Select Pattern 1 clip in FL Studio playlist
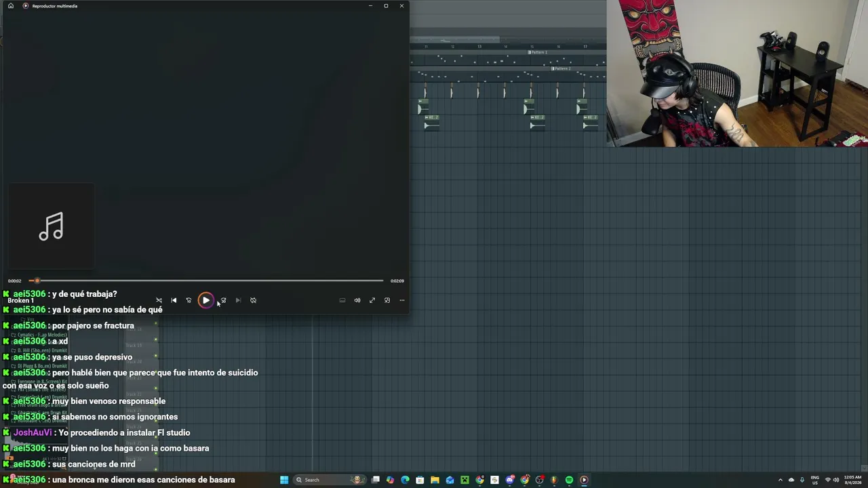Viewport: 868px width, 488px height. [x=538, y=52]
